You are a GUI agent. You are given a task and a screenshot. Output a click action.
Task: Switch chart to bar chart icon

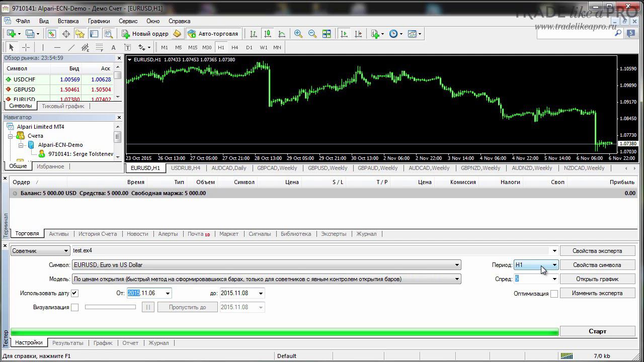(x=254, y=34)
